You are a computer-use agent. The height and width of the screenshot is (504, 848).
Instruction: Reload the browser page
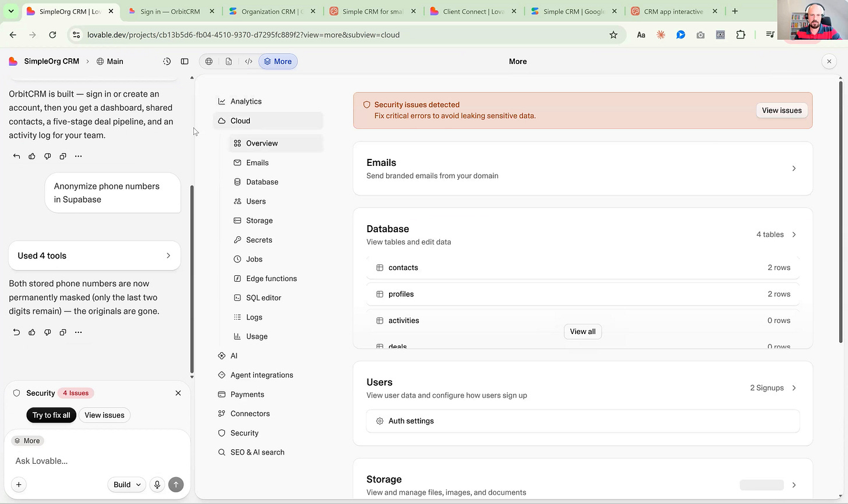(x=52, y=35)
